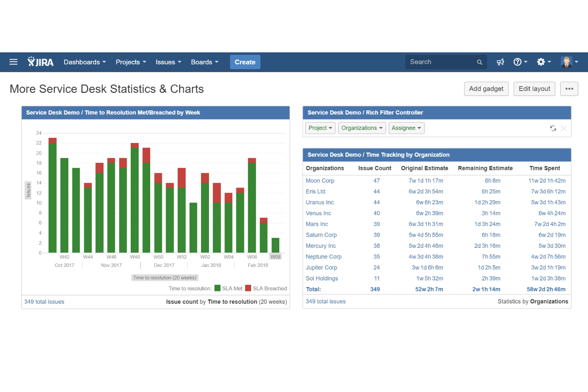The width and height of the screenshot is (588, 392).
Task: Refresh the Rich Filter Controller gadget
Action: coord(553,128)
